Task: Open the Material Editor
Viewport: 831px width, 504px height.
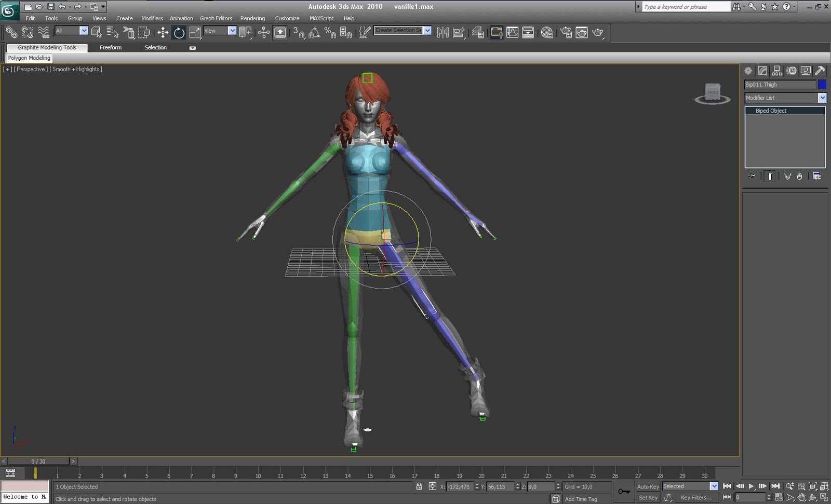Action: tap(546, 33)
